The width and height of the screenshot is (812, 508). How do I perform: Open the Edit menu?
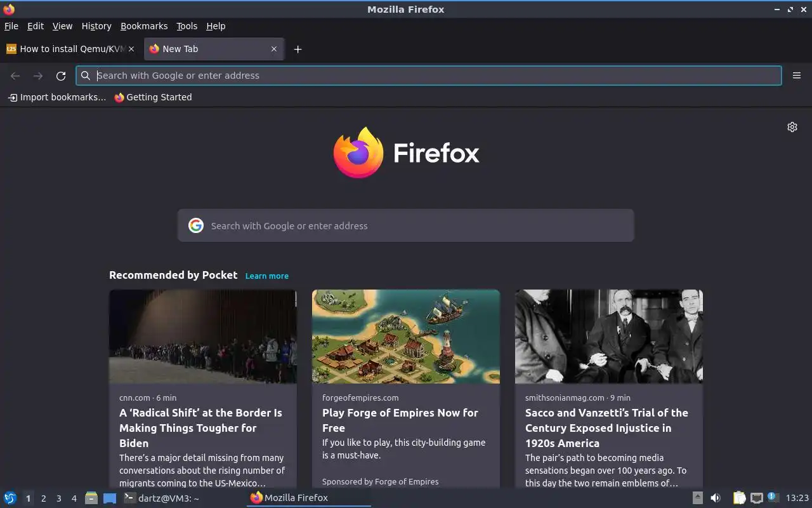point(36,26)
